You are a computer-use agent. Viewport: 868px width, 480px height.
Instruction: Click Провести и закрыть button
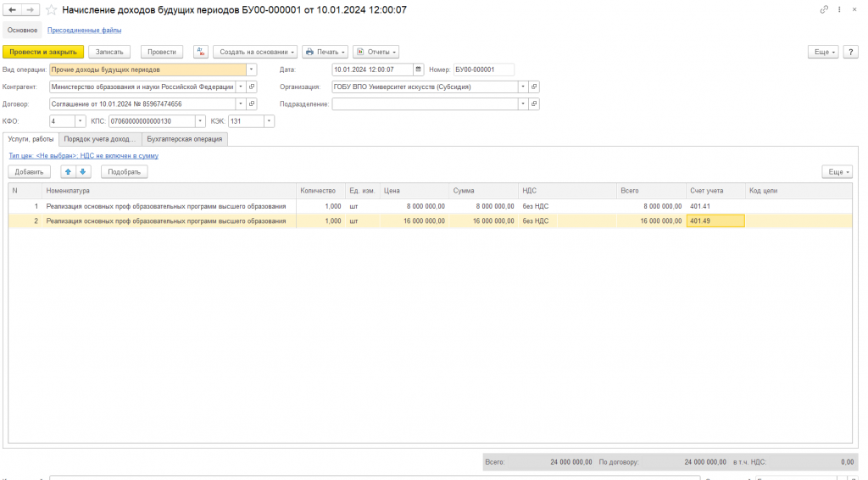(43, 52)
